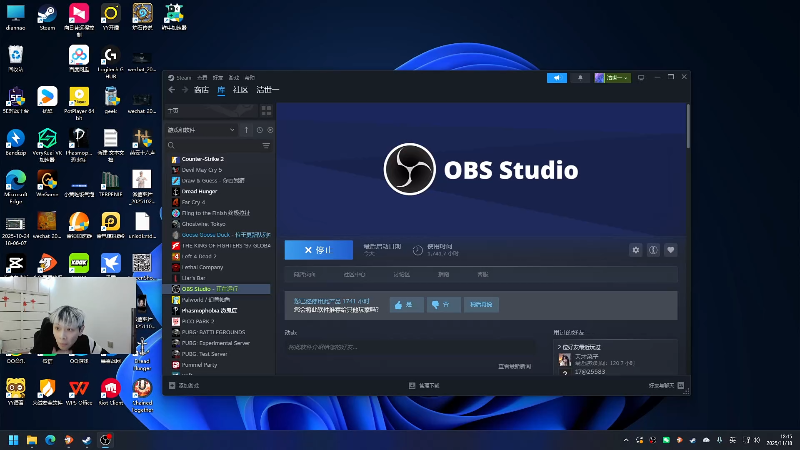Open Logitech G HUB desktop shortcut
Viewport: 800px width, 450px height.
[110, 61]
